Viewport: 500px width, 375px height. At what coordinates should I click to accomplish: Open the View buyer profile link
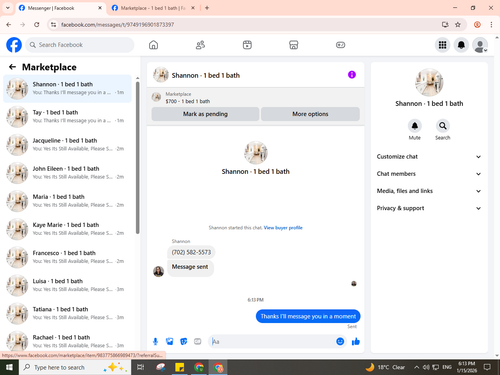(x=283, y=228)
